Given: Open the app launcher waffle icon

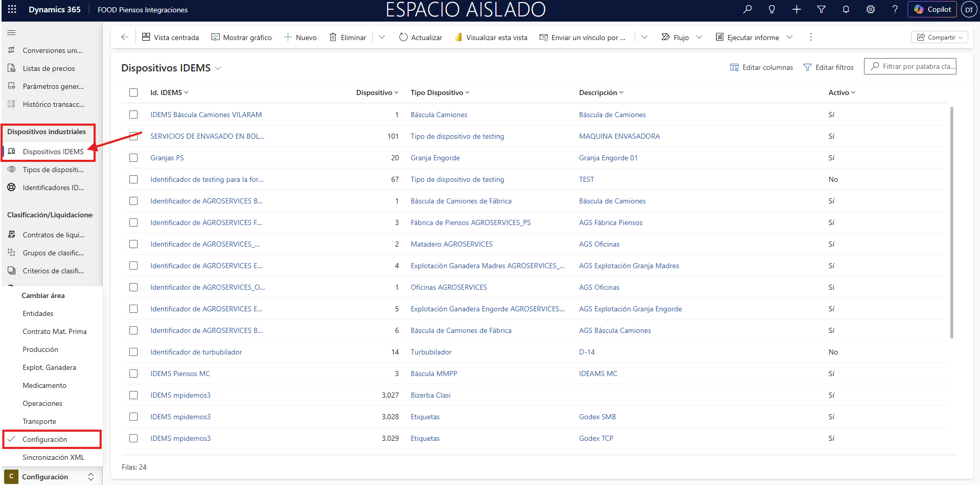Looking at the screenshot, I should coord(12,9).
